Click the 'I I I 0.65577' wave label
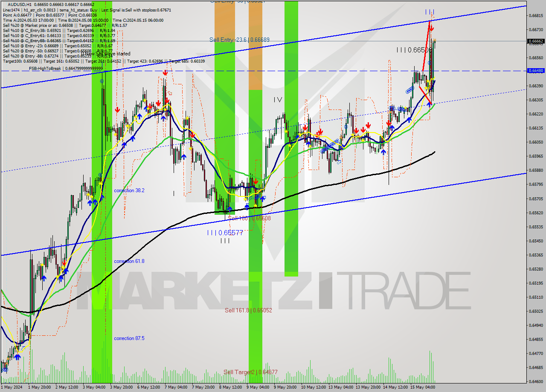 pos(225,233)
